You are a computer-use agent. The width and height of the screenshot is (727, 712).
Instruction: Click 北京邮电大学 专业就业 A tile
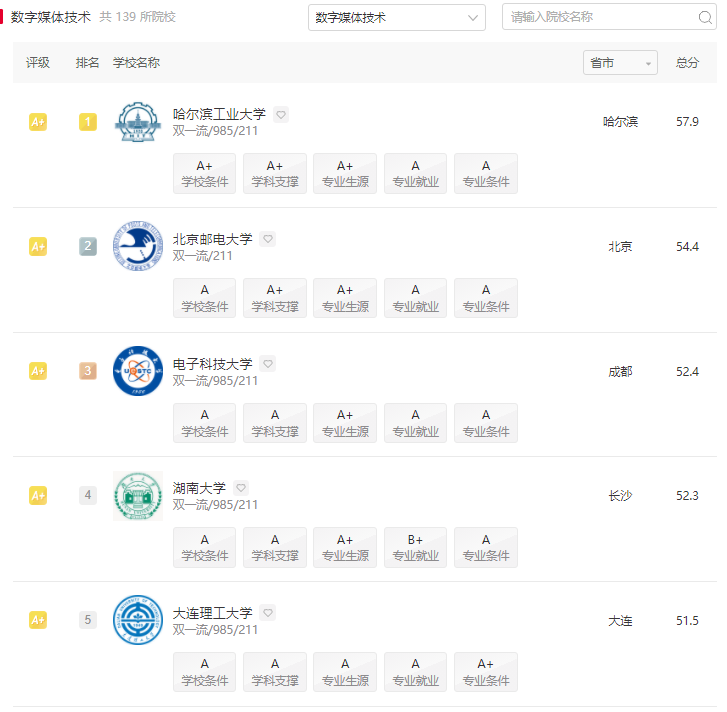tap(415, 298)
